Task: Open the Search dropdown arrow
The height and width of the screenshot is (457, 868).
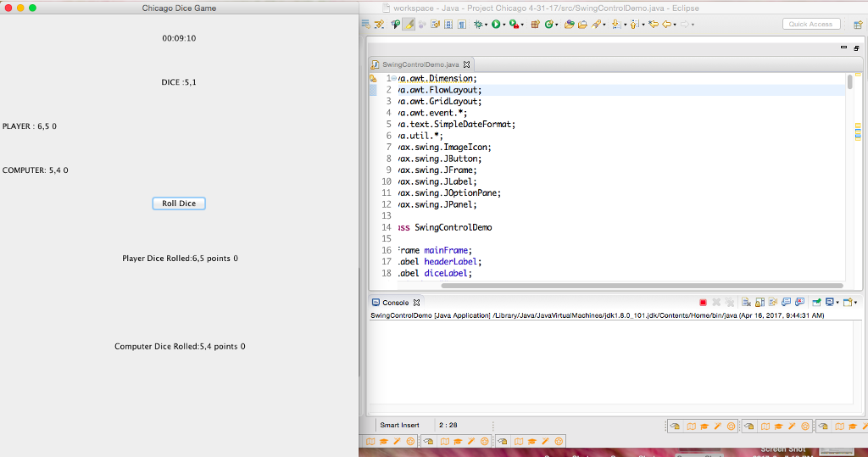Action: tap(604, 25)
